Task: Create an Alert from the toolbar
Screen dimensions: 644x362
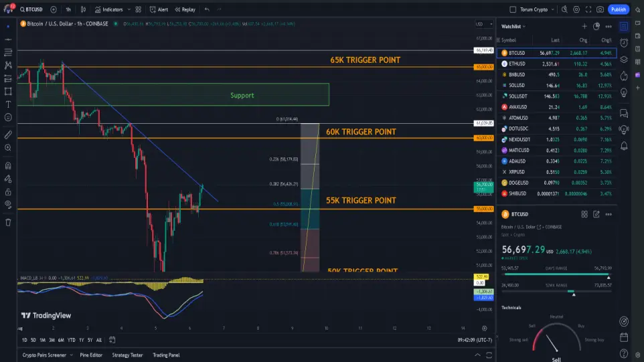Action: coord(159,9)
